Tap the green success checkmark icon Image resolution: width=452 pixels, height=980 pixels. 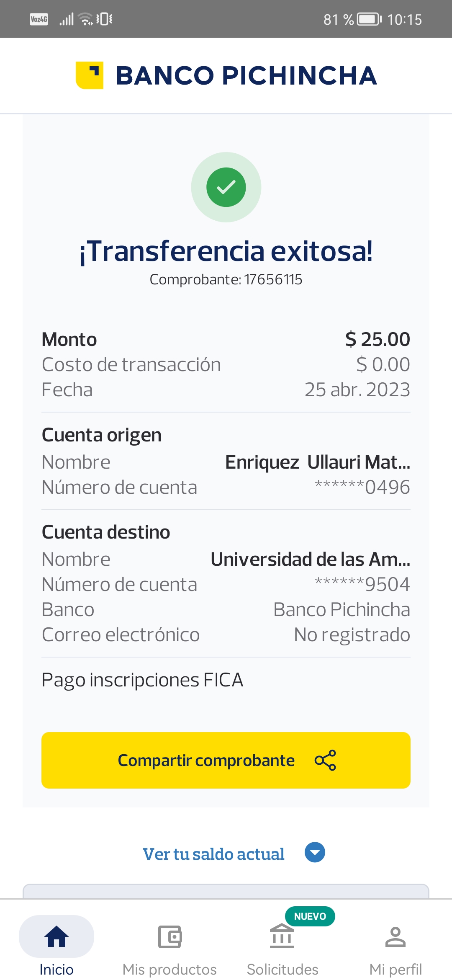tap(226, 187)
